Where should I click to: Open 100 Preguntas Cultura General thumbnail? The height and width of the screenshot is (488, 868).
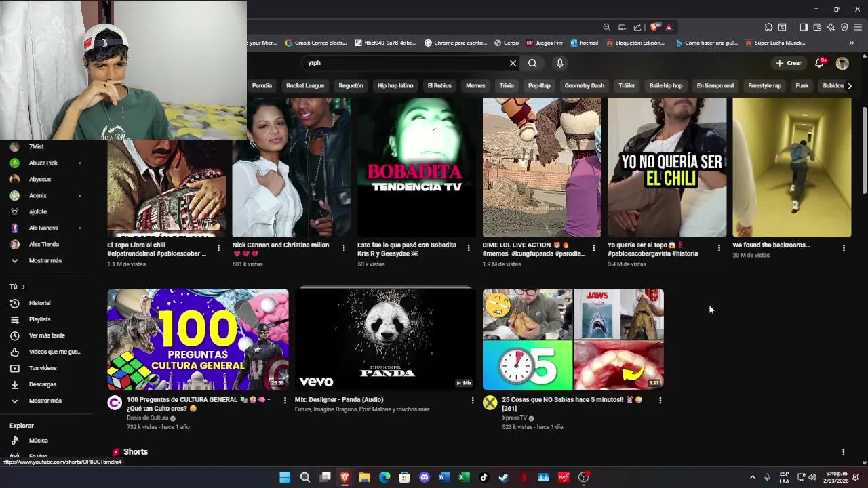(x=198, y=340)
